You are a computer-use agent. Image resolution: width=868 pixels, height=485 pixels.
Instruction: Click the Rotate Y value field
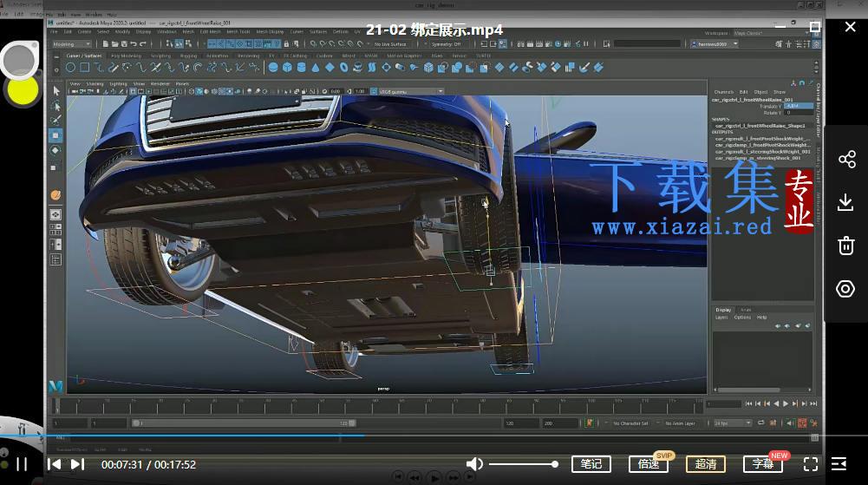point(799,113)
